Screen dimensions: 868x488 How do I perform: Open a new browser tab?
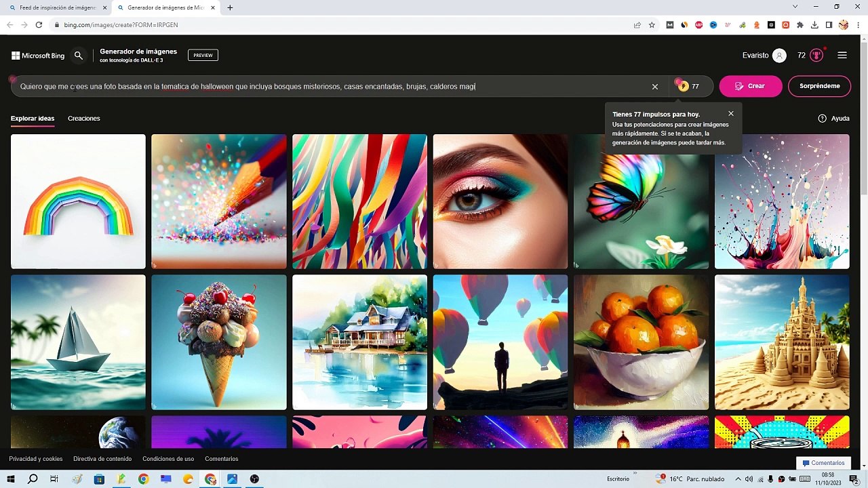(230, 7)
